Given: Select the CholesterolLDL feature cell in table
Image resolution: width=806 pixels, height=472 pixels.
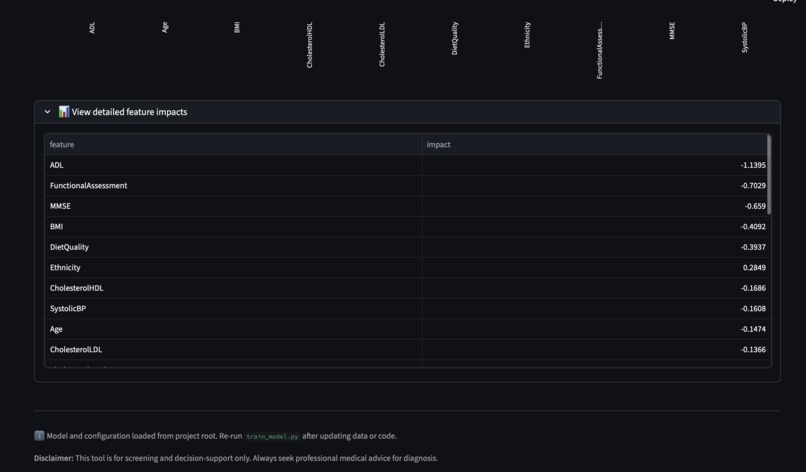Looking at the screenshot, I should click(x=233, y=350).
